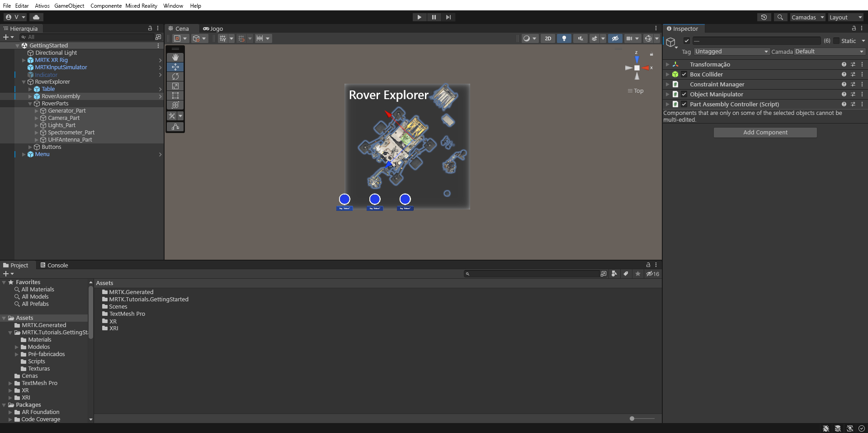Select the Scale tool
The height and width of the screenshot is (433, 868).
(175, 86)
